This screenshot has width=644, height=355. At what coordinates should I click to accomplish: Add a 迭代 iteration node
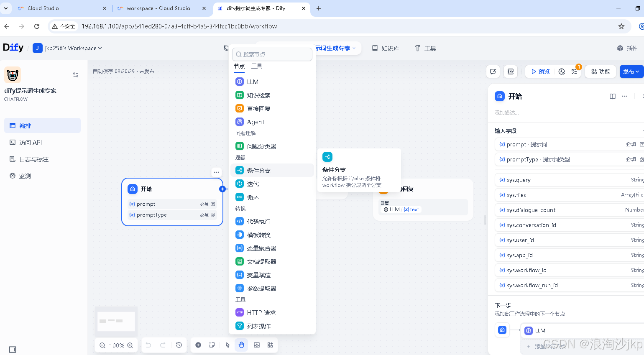[x=272, y=184]
